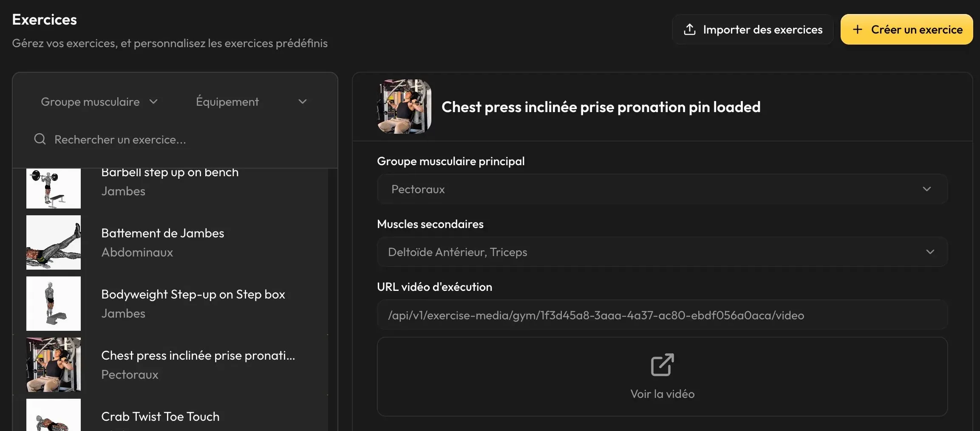Click Voir la vidéo link text
Screen dimensions: 980x431
pos(662,394)
